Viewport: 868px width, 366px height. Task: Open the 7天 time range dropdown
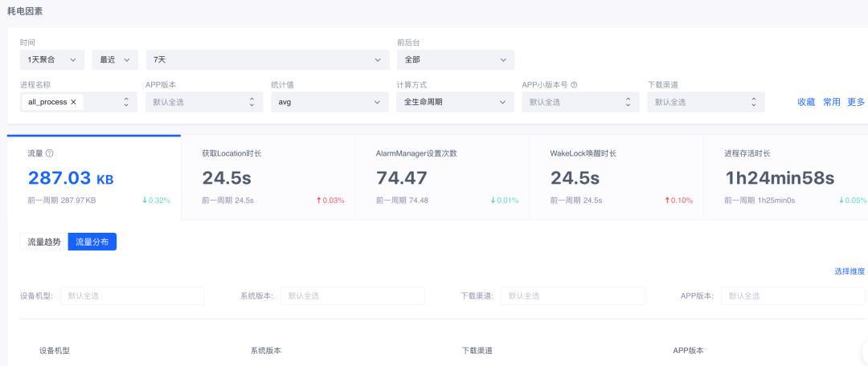pyautogui.click(x=266, y=60)
